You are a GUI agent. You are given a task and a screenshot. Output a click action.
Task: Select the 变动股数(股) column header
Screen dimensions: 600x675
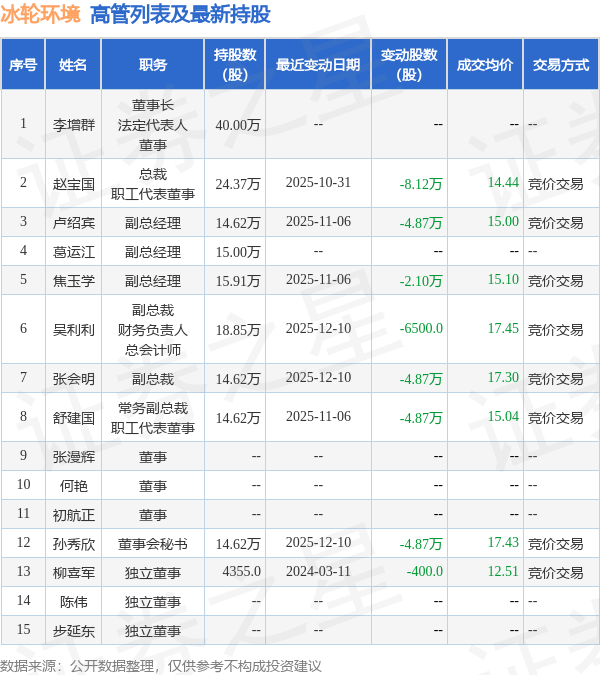tap(409, 65)
